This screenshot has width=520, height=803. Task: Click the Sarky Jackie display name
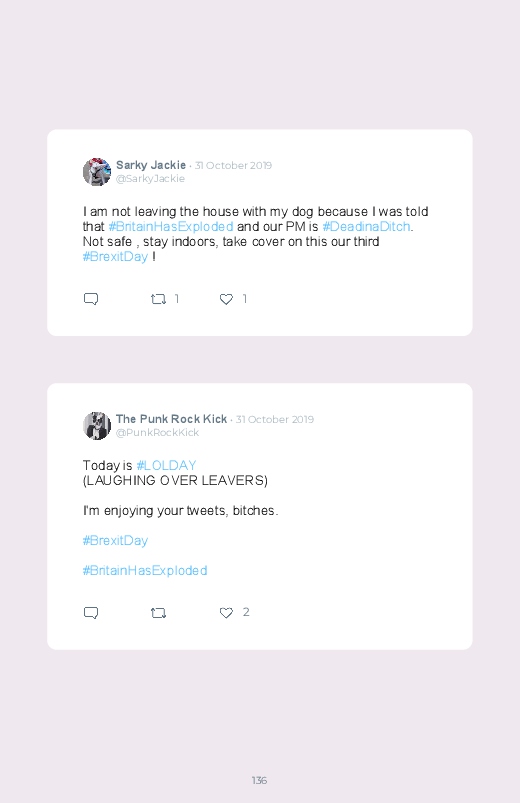[x=151, y=165]
